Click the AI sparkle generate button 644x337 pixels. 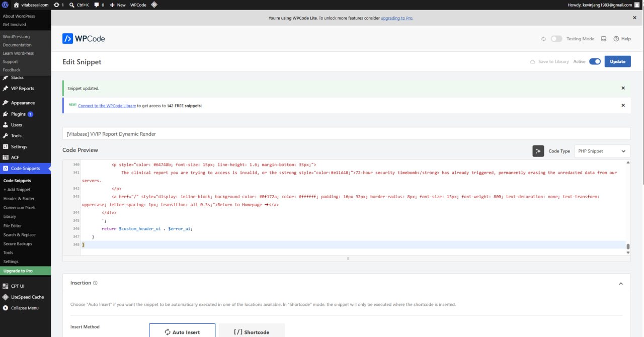538,151
